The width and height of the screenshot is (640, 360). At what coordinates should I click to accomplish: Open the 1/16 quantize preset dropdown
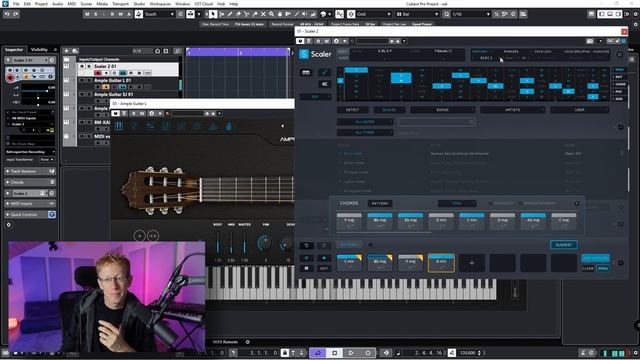(x=471, y=14)
